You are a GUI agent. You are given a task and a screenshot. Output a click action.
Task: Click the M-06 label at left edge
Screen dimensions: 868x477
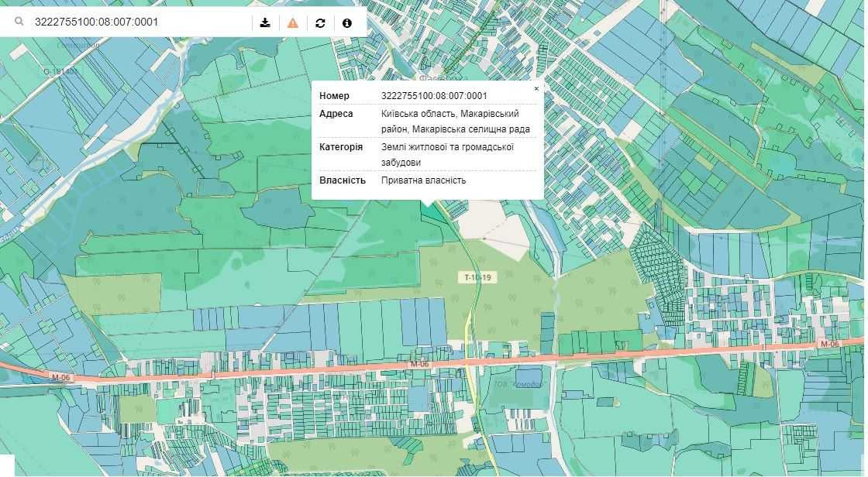pos(60,377)
